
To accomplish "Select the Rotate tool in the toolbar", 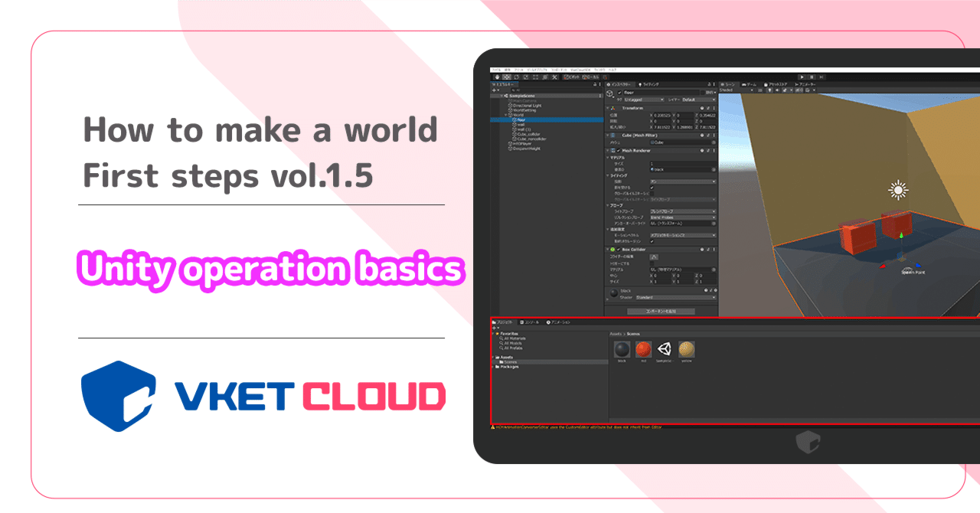I will [x=517, y=77].
